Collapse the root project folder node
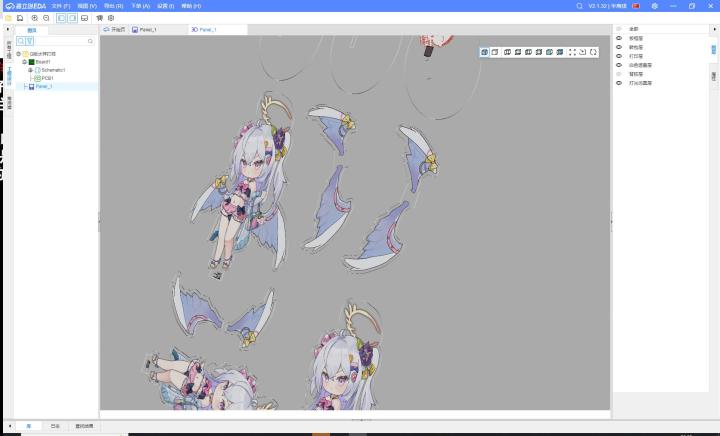720x436 pixels. pos(18,54)
